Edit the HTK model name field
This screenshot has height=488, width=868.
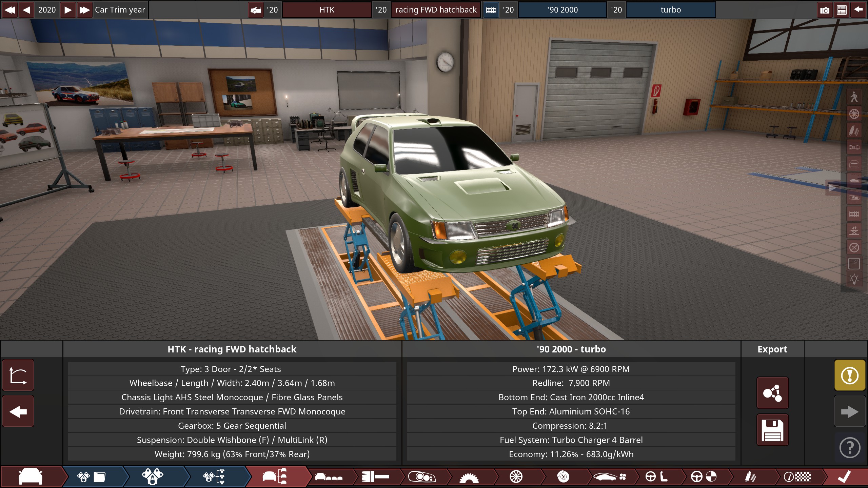coord(327,10)
